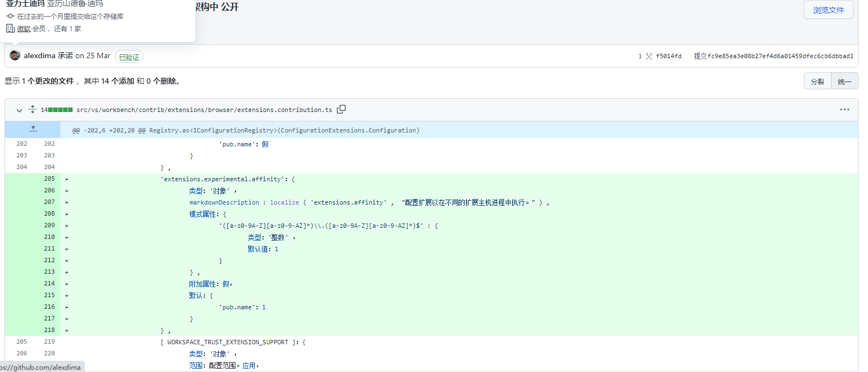Viewport: 868px width, 372px height.
Task: Switch to the 统一 (unified) diff view
Action: [x=844, y=81]
